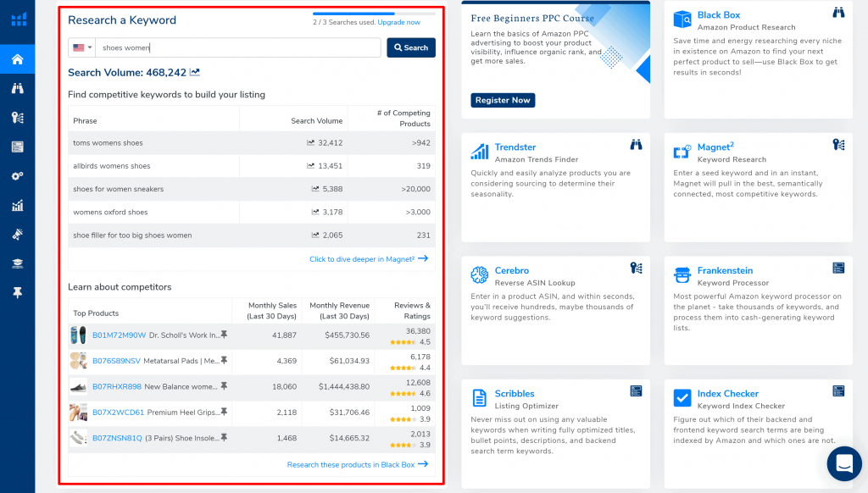Click the Search button
868x493 pixels.
[x=411, y=47]
